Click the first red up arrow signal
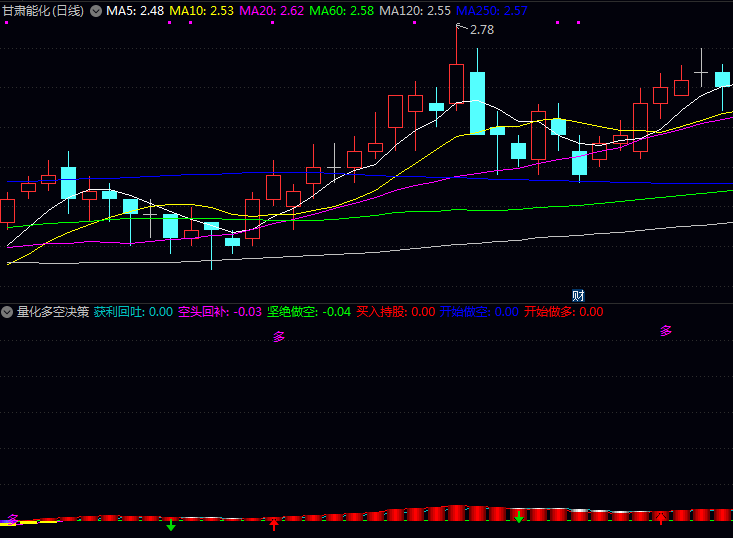 [x=273, y=523]
